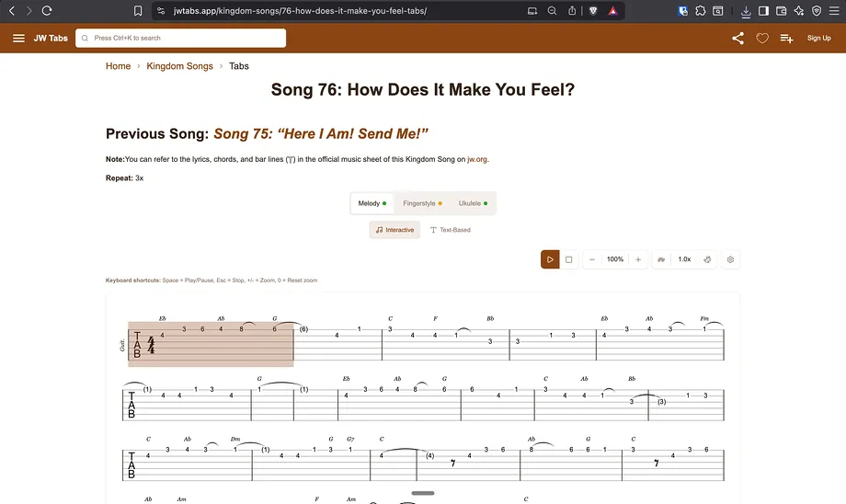
Task: Open the JW Tabs hamburger menu
Action: (19, 39)
